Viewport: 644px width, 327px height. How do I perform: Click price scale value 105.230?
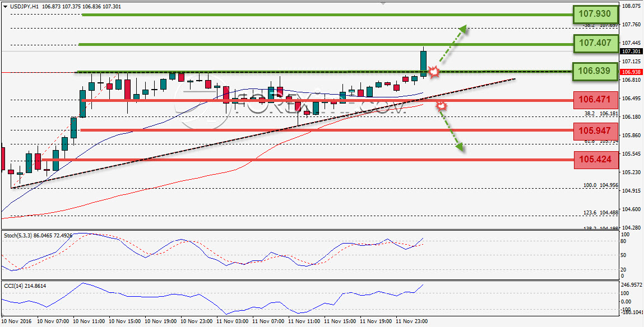point(632,172)
